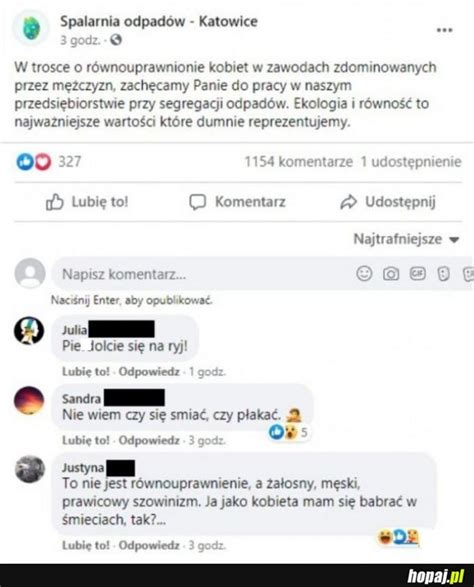The height and width of the screenshot is (587, 474).
Task: Click the emoji smiley icon in comment box
Action: (x=364, y=274)
